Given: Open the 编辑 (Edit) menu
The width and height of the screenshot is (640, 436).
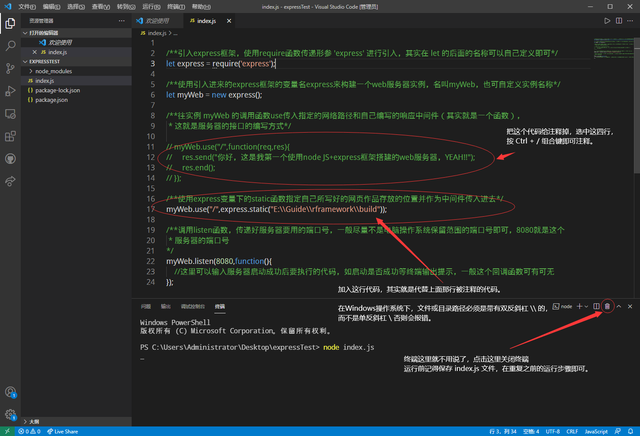Looking at the screenshot, I should (x=51, y=7).
